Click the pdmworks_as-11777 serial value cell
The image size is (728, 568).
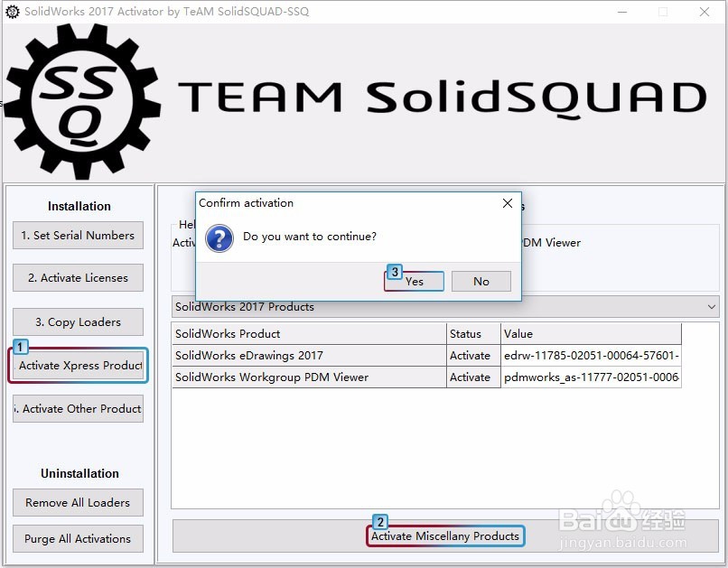[591, 377]
